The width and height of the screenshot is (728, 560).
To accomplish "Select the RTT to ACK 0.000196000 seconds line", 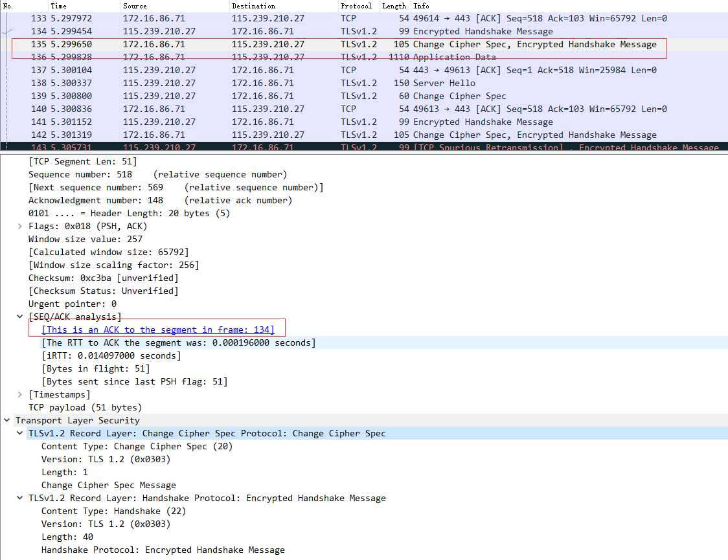I will [179, 343].
